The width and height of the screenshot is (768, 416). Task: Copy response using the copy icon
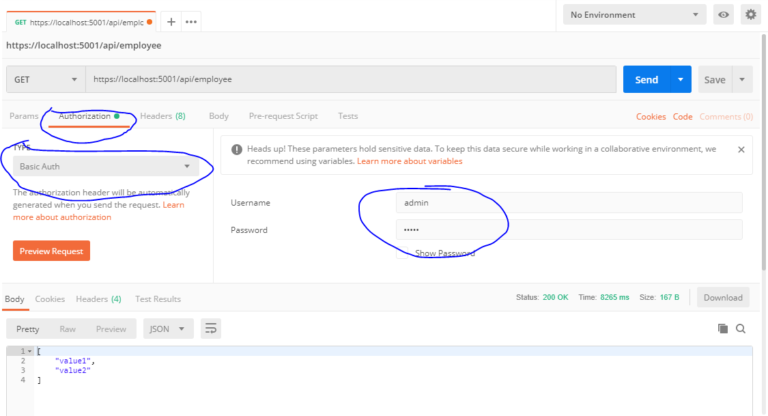coord(723,328)
